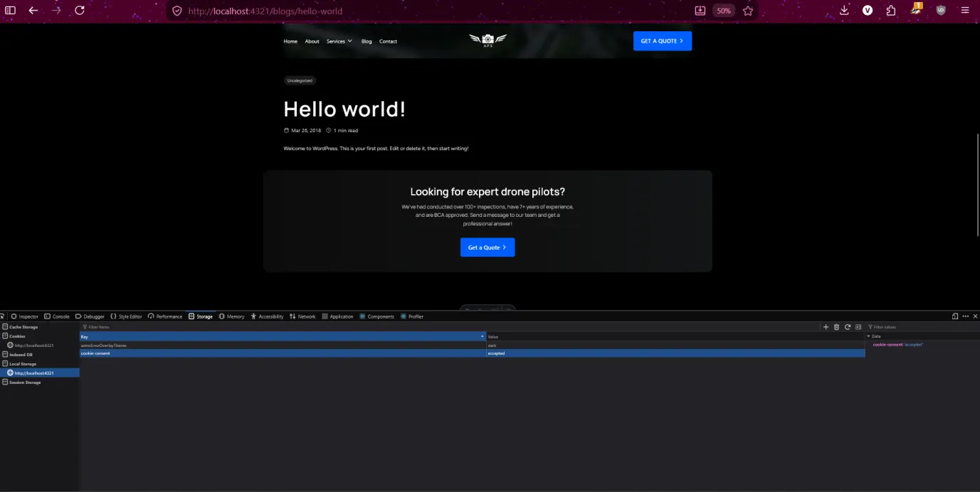Open the Application tab

click(x=338, y=316)
